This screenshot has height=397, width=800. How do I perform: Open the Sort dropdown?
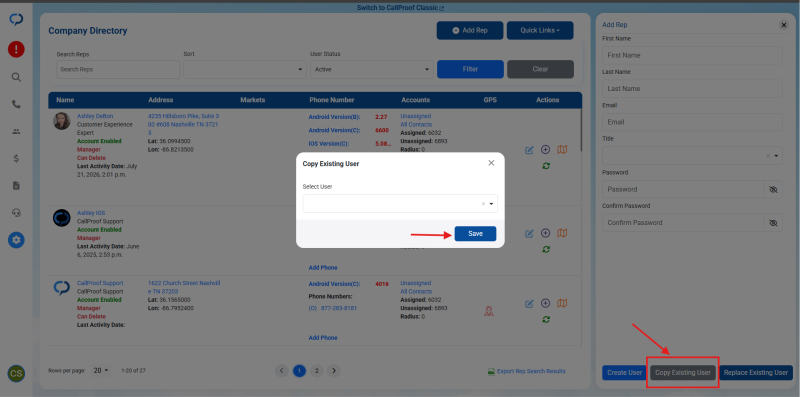point(245,69)
